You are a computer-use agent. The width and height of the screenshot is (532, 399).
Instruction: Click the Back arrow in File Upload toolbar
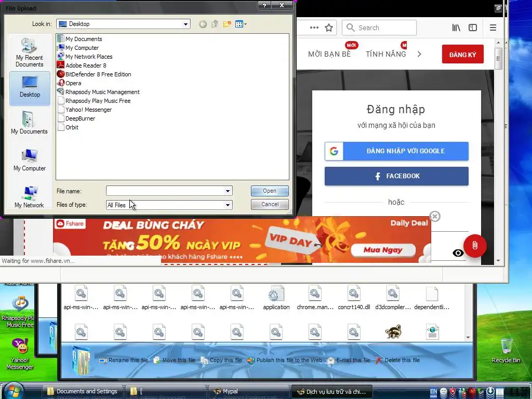click(x=203, y=24)
